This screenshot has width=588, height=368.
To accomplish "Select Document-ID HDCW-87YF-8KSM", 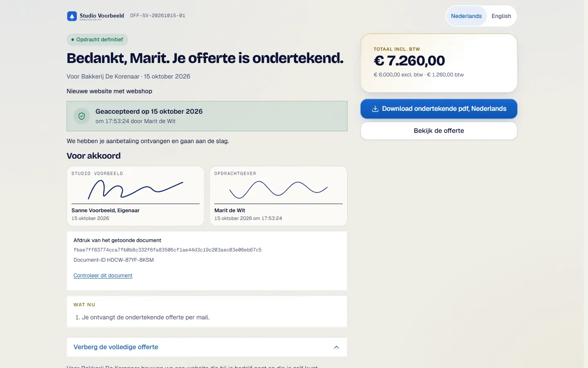I will pos(114,260).
